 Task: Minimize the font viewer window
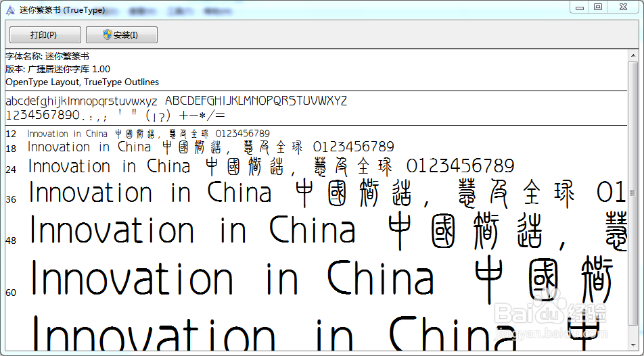[x=580, y=7]
